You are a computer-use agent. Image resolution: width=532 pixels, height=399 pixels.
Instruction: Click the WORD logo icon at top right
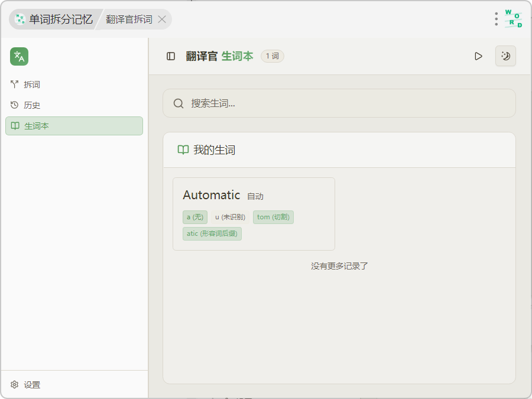tap(513, 19)
